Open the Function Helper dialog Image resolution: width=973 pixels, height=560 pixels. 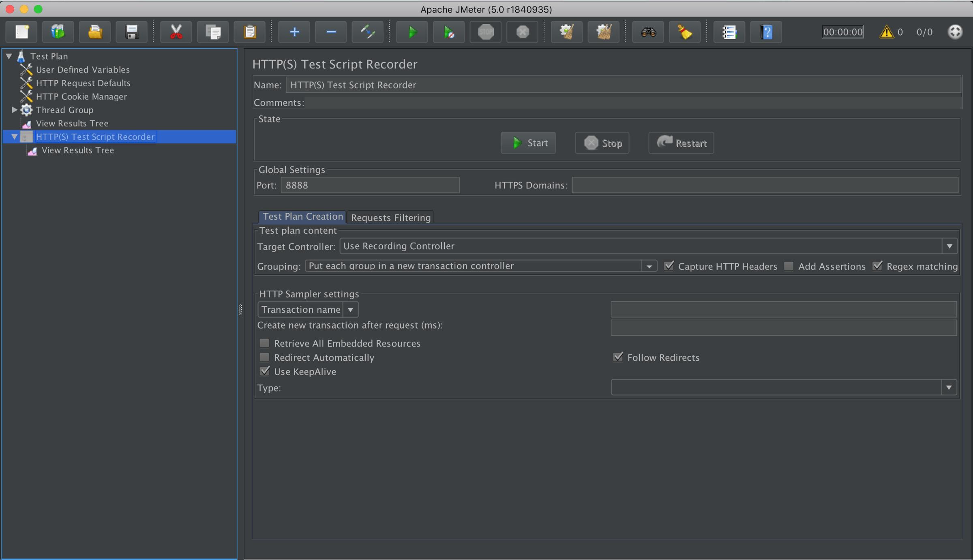729,32
